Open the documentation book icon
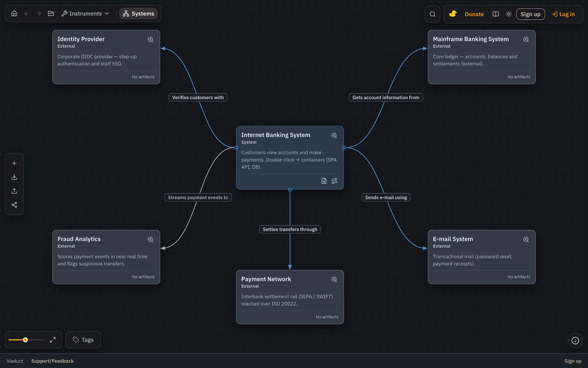The height and width of the screenshot is (368, 588). tap(496, 14)
